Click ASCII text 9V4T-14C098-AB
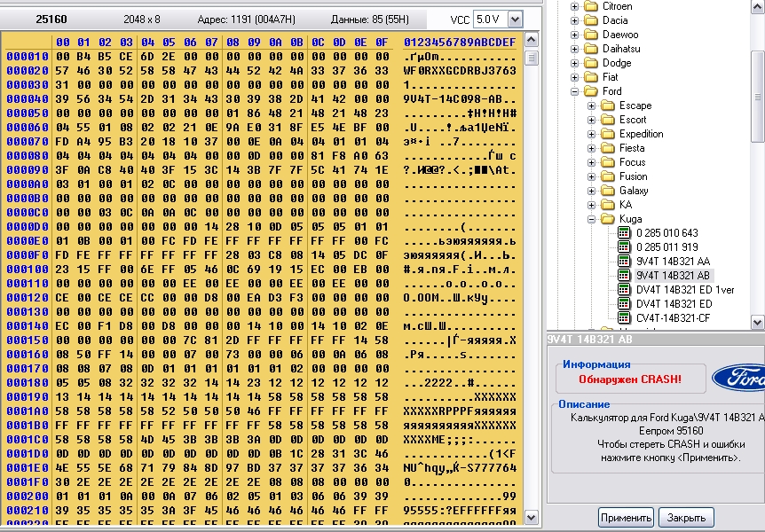Image resolution: width=765 pixels, height=532 pixels. [x=453, y=99]
